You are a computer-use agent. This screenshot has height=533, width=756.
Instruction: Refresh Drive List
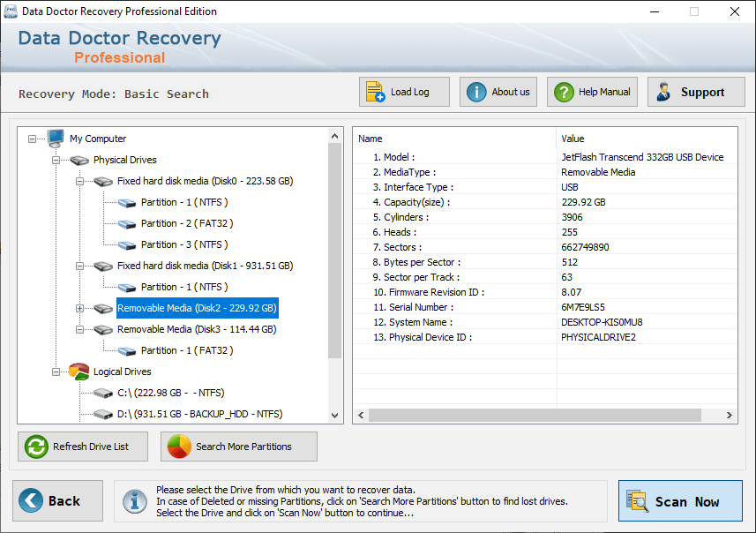[83, 447]
